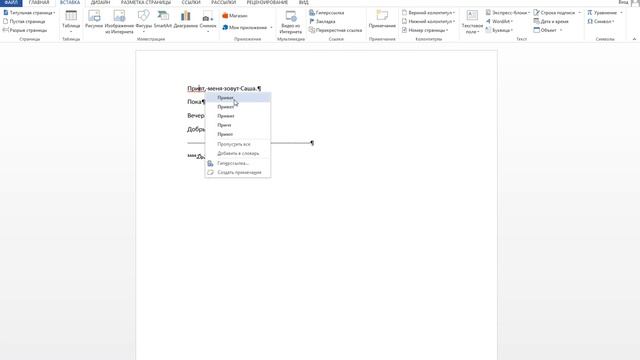The width and height of the screenshot is (640, 360).
Task: Click the Вход sign-in link
Action: [623, 2]
